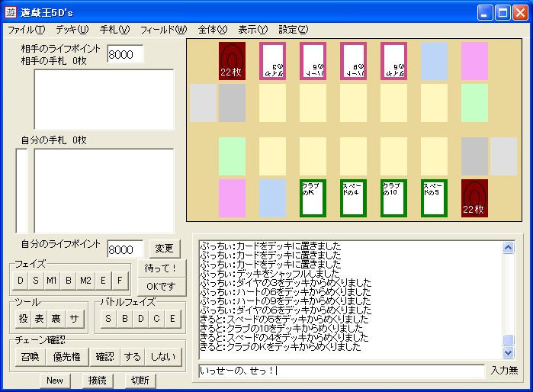The width and height of the screenshot is (533, 392).
Task: Click the 裏 tool button
Action: 56,319
